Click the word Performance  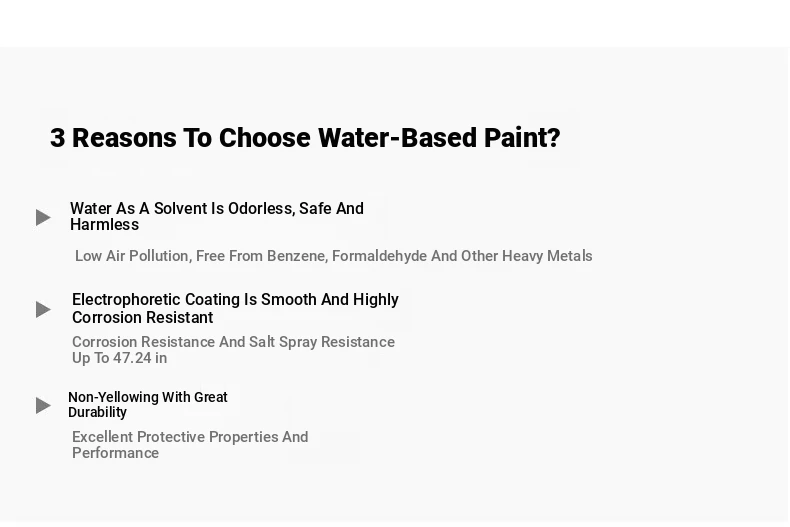coord(115,453)
